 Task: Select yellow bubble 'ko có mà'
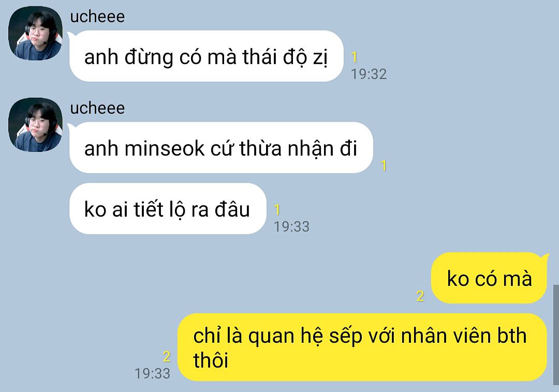tap(489, 278)
